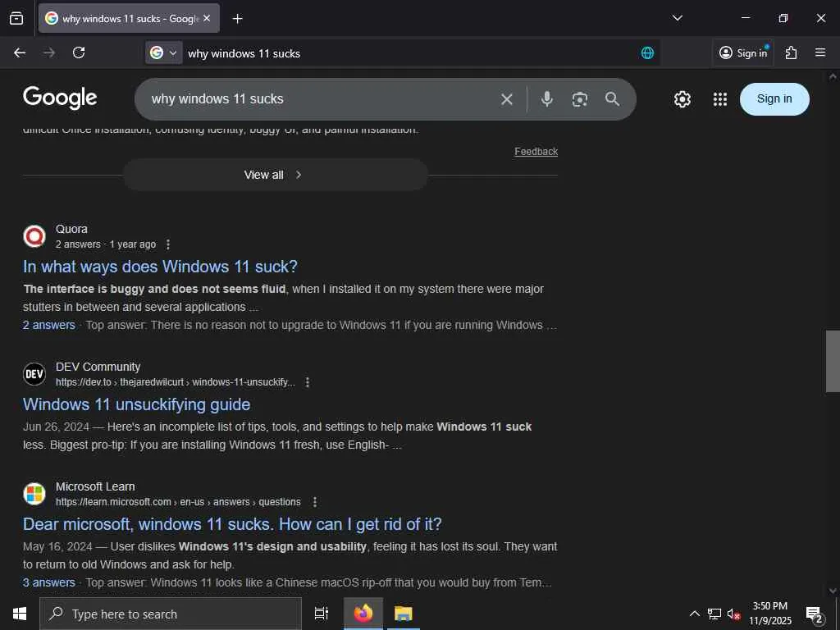Click the 'Microsoft Learn' site name

[95, 487]
